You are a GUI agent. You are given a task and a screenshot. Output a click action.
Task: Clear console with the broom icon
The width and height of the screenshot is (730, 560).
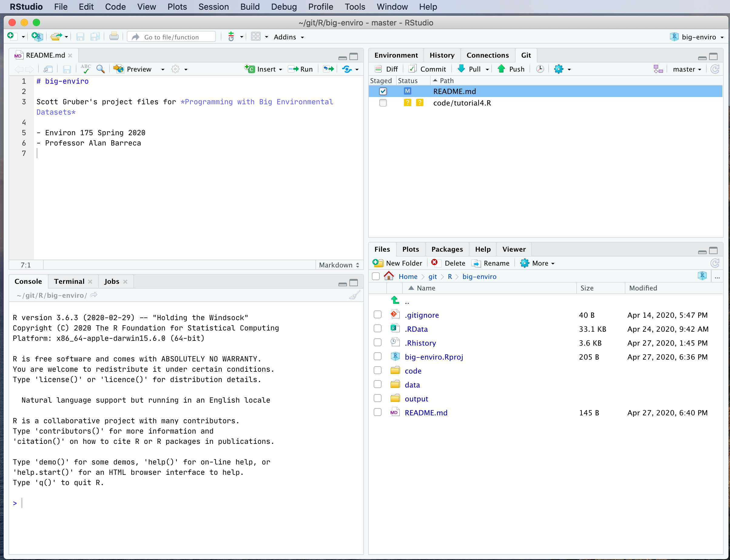tap(354, 295)
